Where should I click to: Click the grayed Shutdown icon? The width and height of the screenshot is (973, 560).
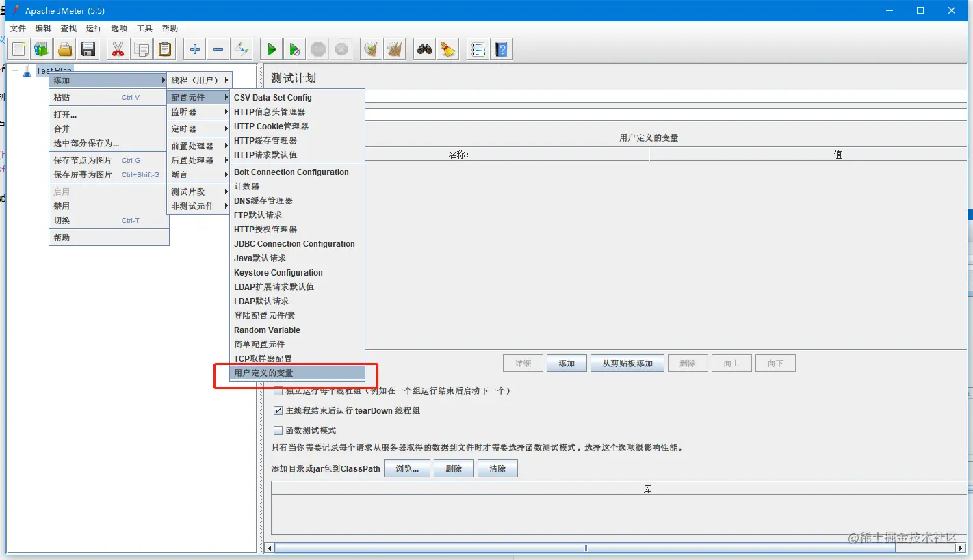tap(341, 49)
